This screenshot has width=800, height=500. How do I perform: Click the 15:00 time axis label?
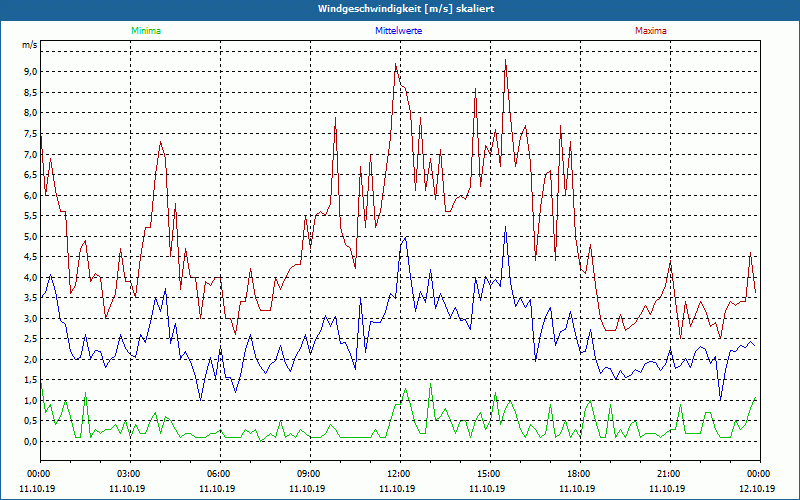coord(490,474)
